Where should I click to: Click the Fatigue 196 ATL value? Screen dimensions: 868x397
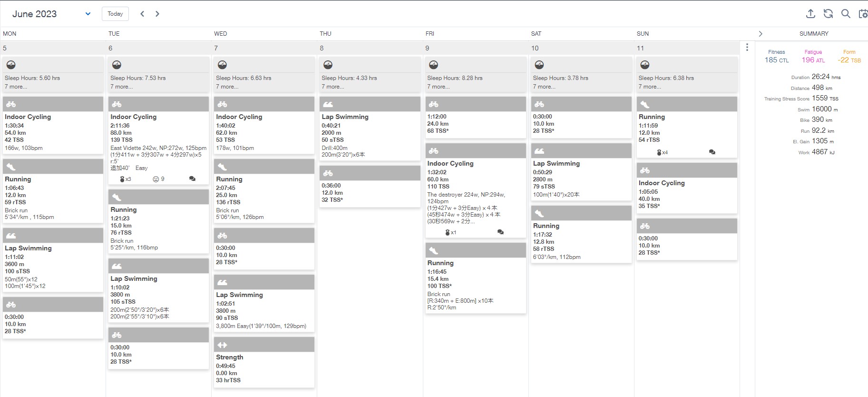point(813,60)
